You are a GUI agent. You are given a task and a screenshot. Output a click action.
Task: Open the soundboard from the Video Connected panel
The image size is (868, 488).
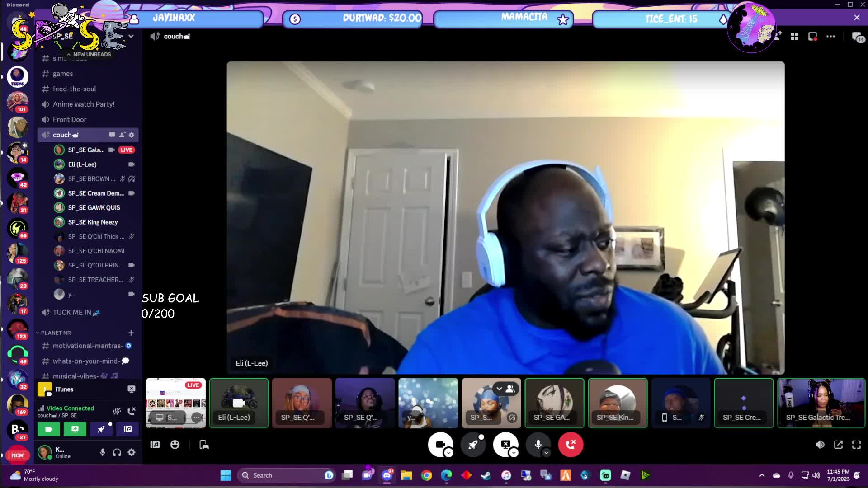pyautogui.click(x=128, y=429)
